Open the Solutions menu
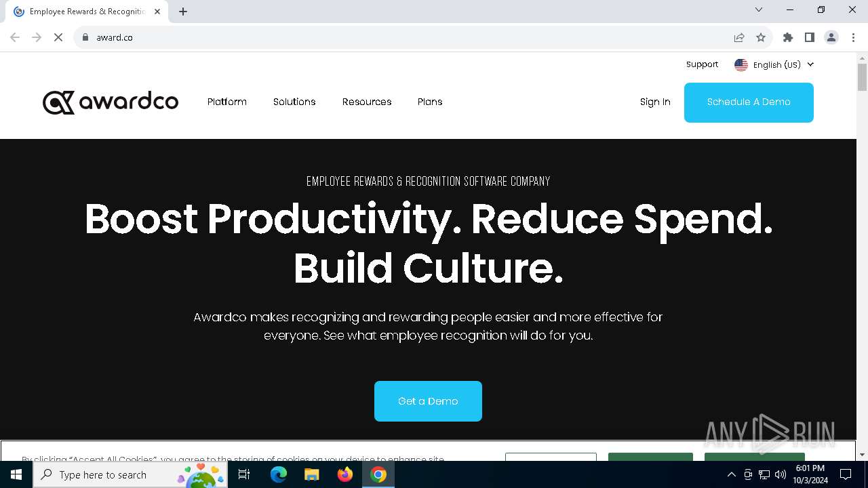 point(294,102)
